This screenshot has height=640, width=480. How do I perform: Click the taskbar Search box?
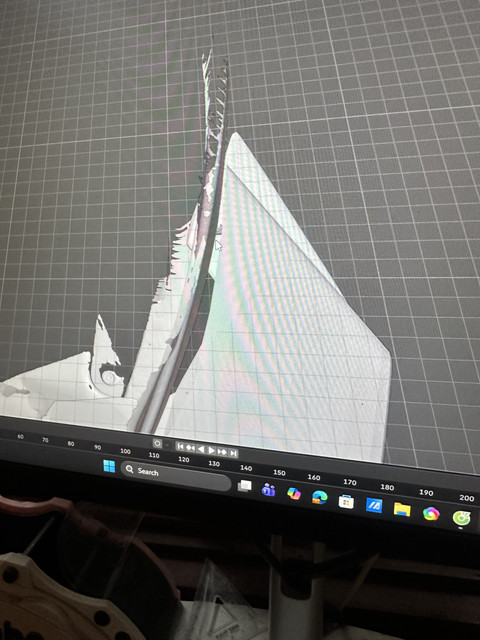coord(176,476)
